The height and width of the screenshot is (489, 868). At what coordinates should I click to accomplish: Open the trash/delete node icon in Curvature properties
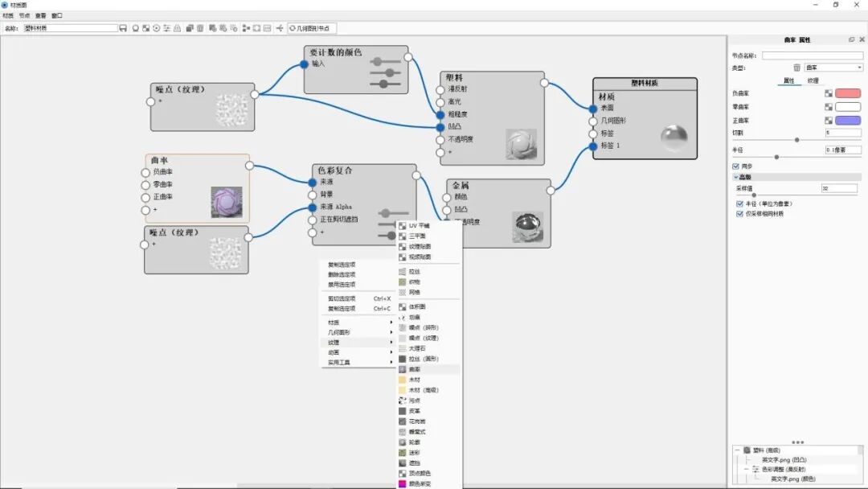pos(796,67)
